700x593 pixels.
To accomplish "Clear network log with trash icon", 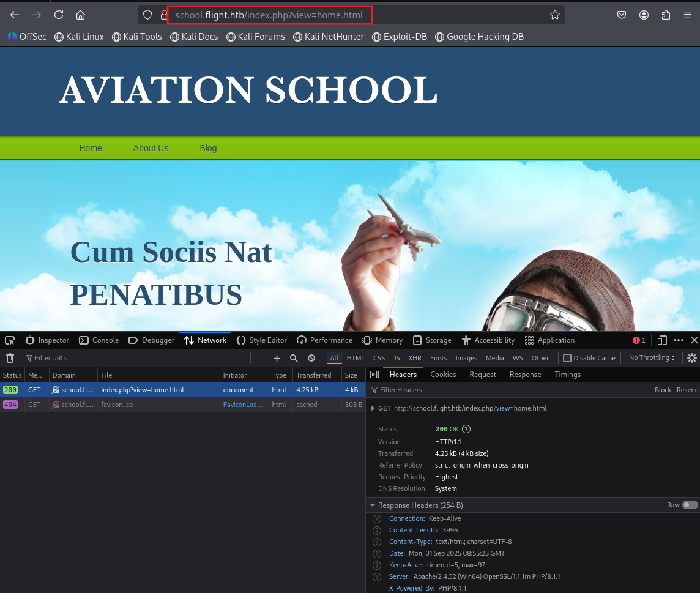I will pos(10,358).
